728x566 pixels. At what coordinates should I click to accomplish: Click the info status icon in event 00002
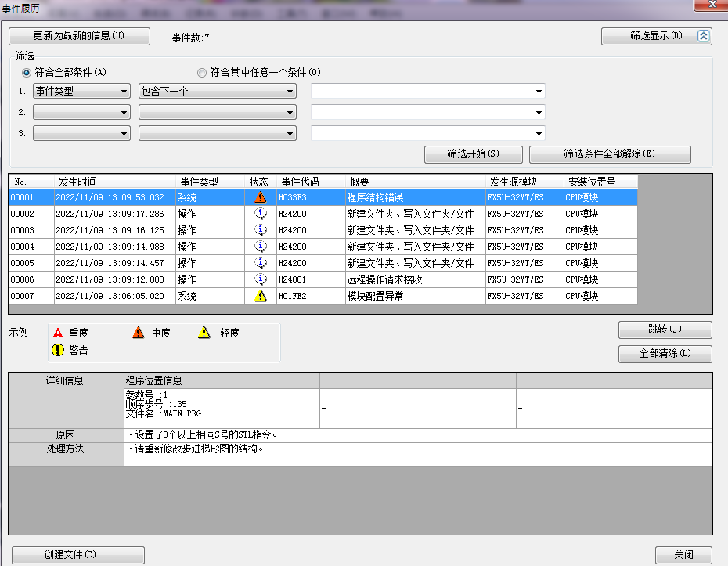[x=261, y=214]
